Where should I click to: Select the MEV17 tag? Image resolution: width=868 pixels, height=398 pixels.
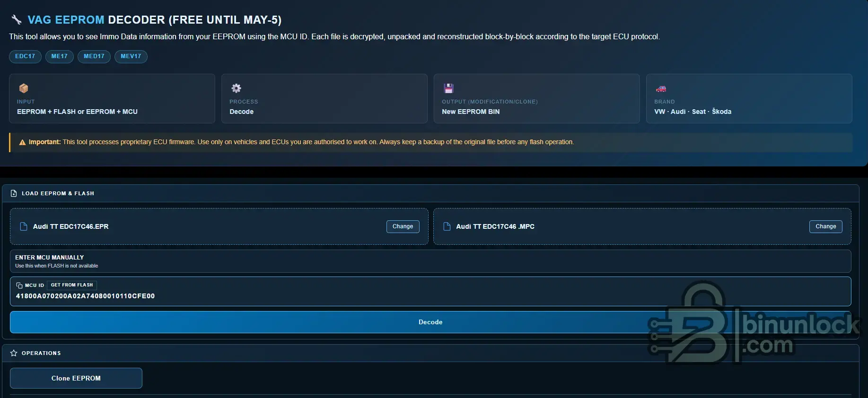pyautogui.click(x=131, y=56)
